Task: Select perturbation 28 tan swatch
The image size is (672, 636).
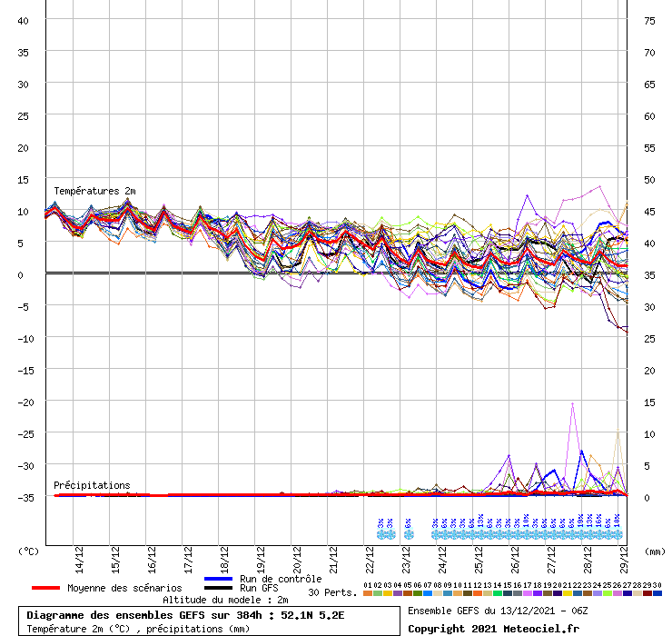Action: [x=637, y=593]
